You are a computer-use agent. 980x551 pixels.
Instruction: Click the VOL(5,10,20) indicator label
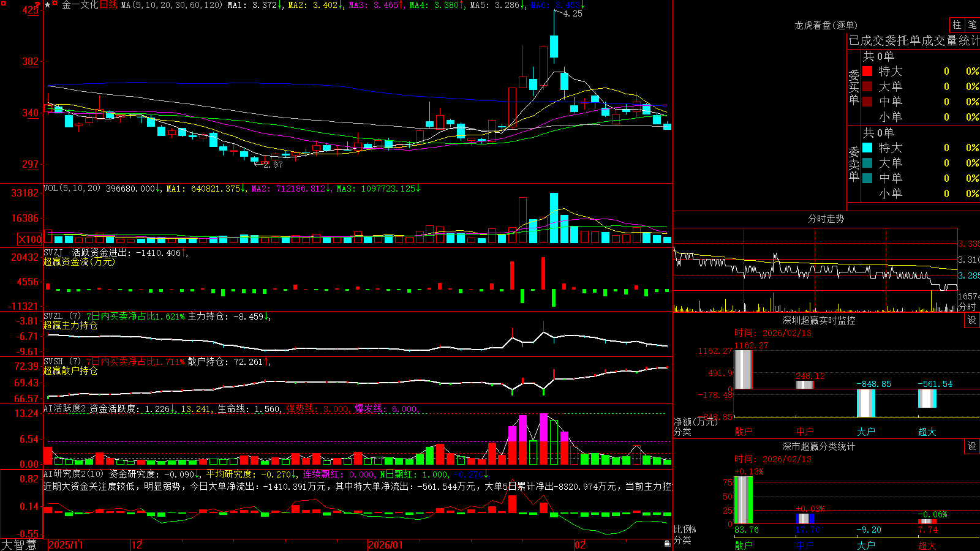[x=72, y=189]
